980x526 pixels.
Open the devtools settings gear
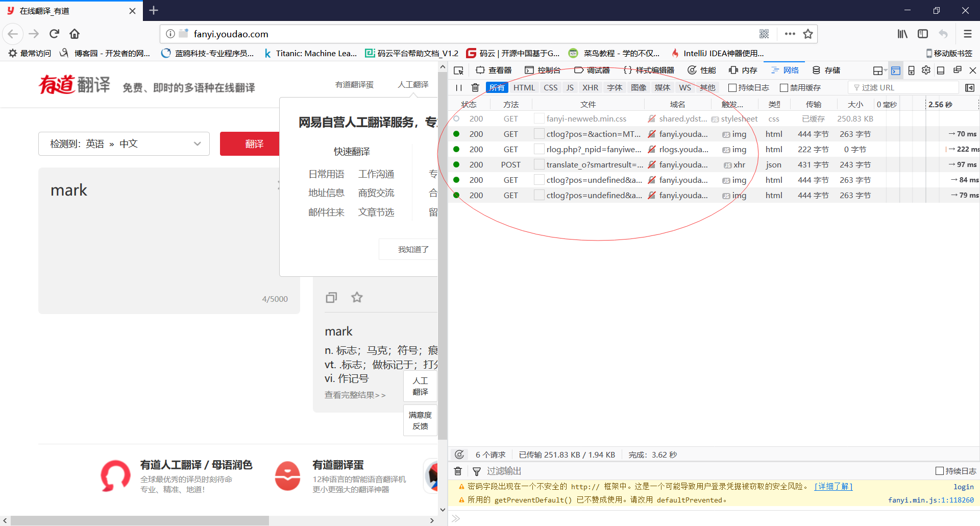pos(926,70)
